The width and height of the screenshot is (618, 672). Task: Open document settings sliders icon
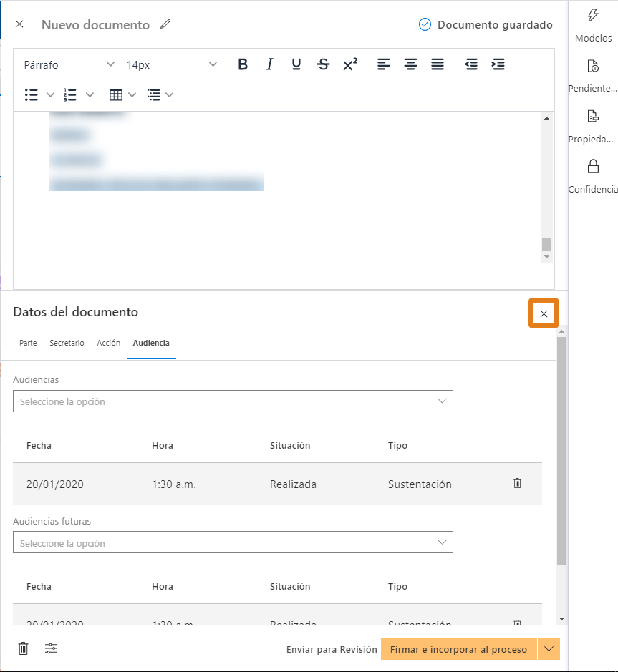point(51,648)
